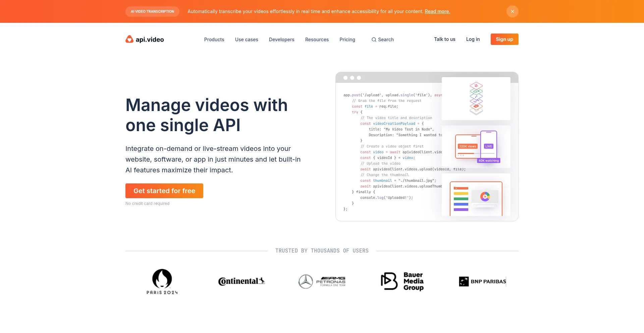Go to the Pricing page
This screenshot has height=333, width=644.
pyautogui.click(x=347, y=40)
